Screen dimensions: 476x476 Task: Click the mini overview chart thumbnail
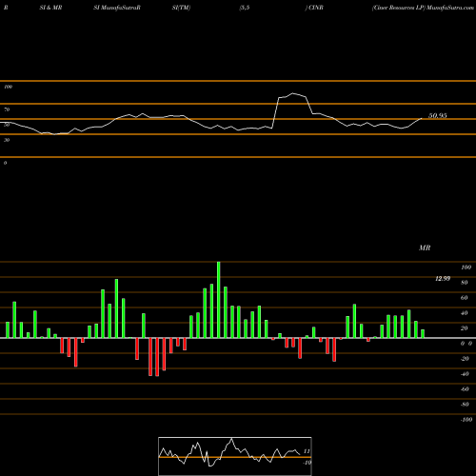[x=235, y=456]
